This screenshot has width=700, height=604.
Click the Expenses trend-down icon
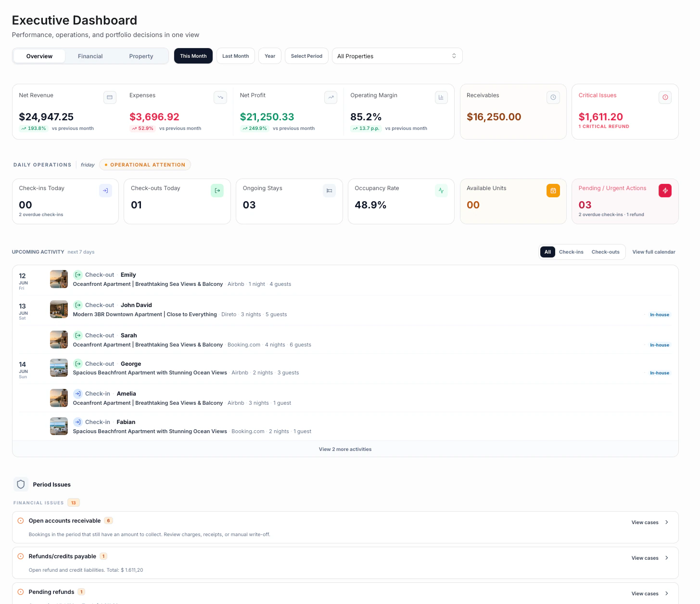(x=220, y=97)
